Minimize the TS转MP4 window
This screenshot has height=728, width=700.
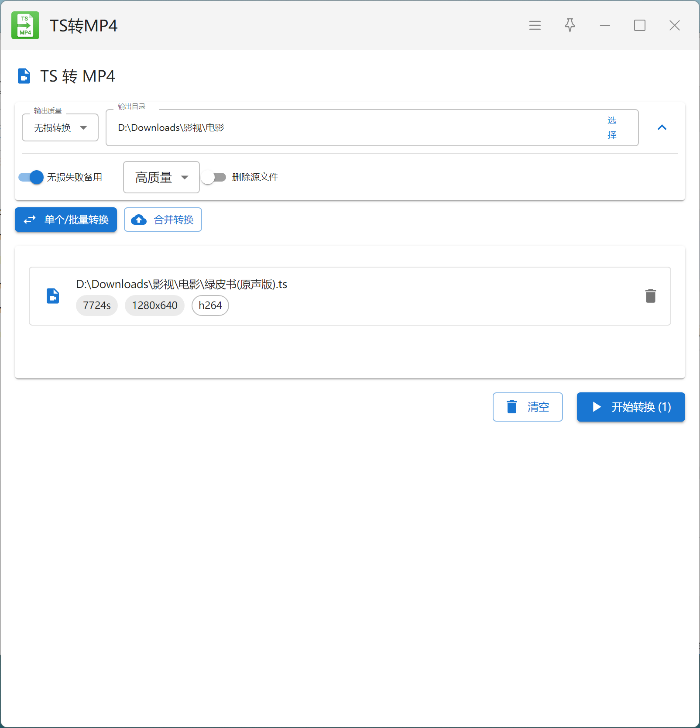click(x=604, y=25)
